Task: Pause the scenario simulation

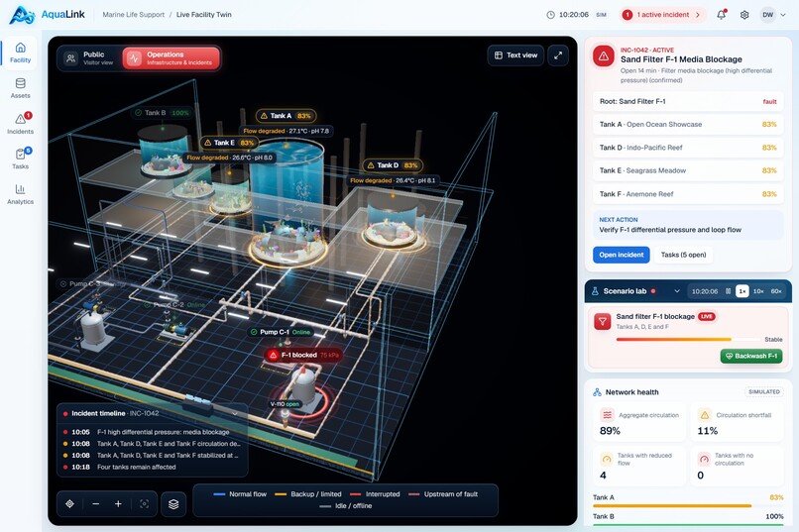Action: (x=728, y=291)
